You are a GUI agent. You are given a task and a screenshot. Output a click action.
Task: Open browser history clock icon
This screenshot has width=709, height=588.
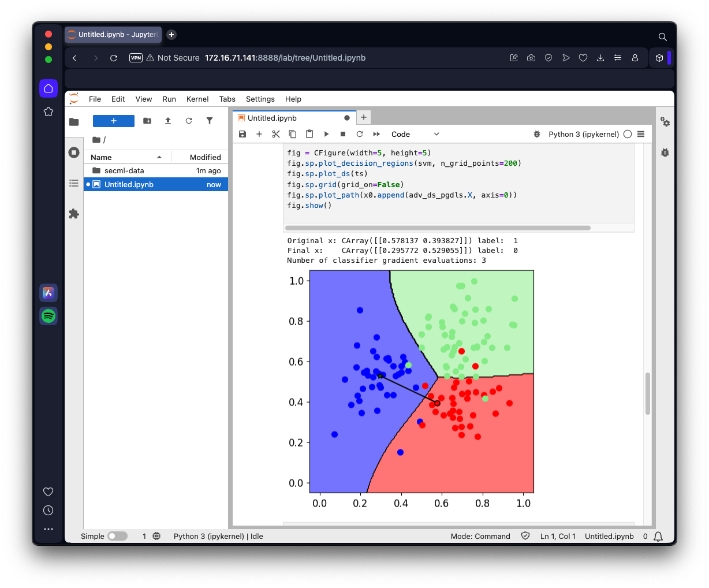click(x=48, y=510)
